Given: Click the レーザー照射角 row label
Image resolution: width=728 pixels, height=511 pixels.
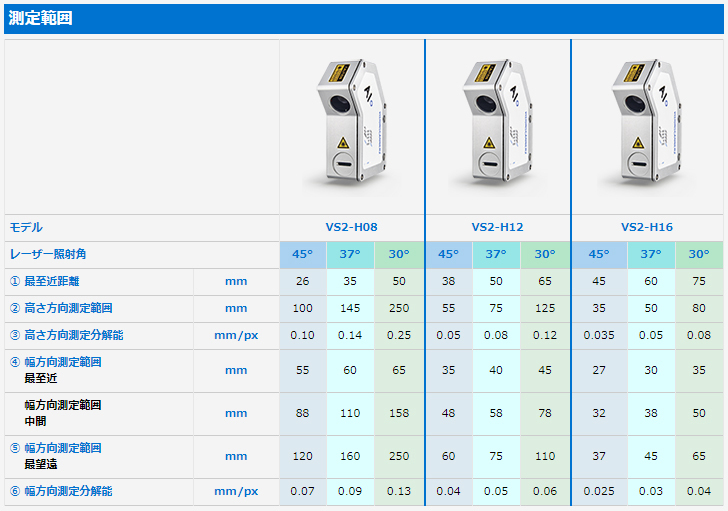Looking at the screenshot, I should (x=48, y=254).
